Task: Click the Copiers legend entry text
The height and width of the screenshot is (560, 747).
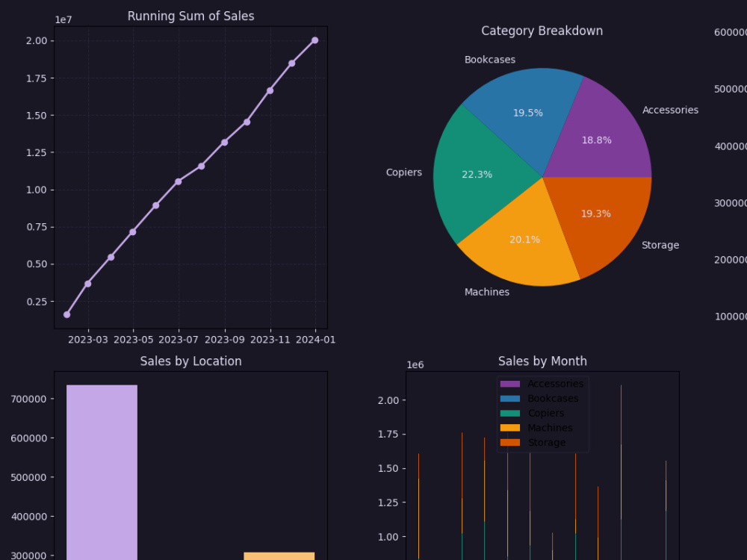Action: tap(546, 414)
